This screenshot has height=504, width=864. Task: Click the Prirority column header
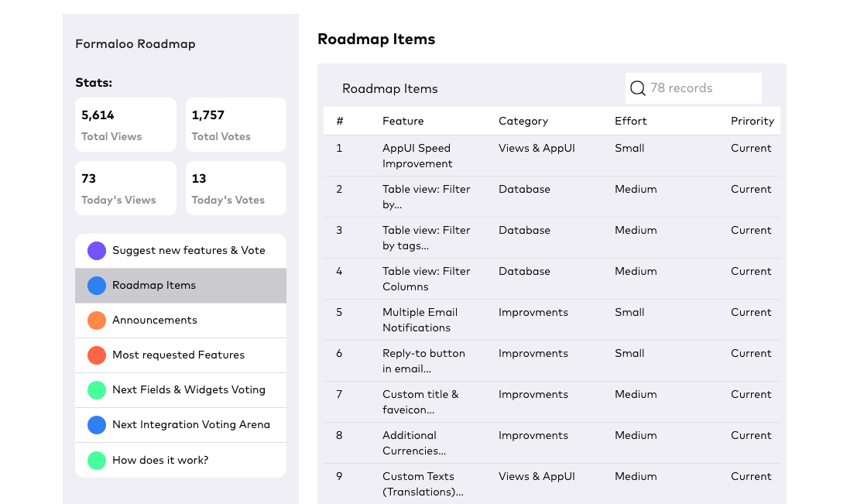pos(753,122)
